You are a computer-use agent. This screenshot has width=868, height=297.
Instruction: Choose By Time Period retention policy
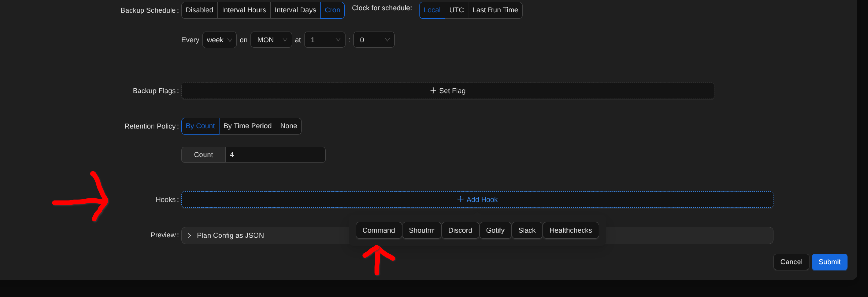point(247,126)
